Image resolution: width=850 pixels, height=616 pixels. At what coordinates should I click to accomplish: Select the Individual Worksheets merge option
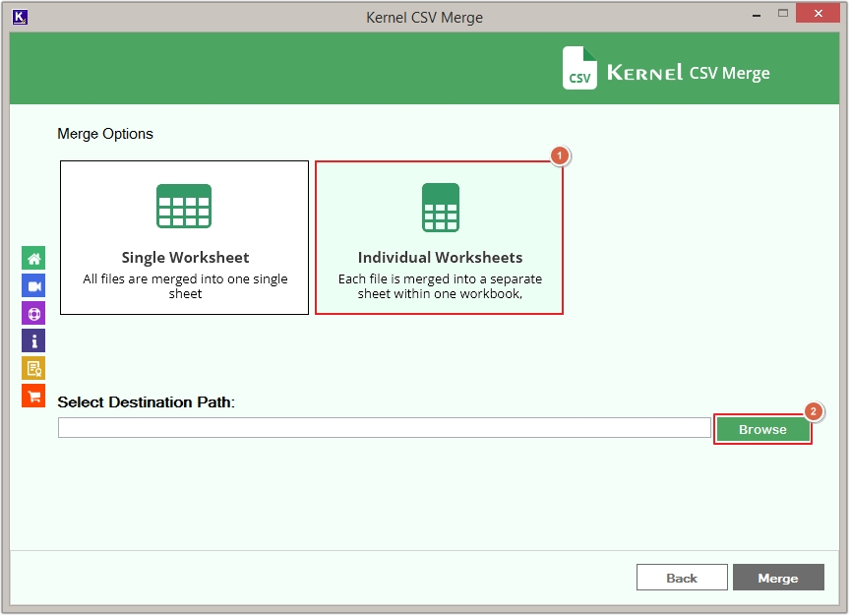coord(439,237)
